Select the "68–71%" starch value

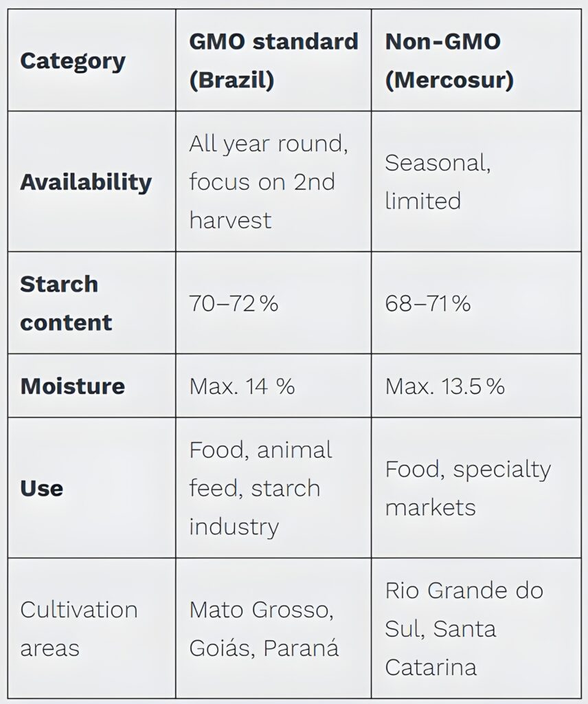pyautogui.click(x=428, y=303)
